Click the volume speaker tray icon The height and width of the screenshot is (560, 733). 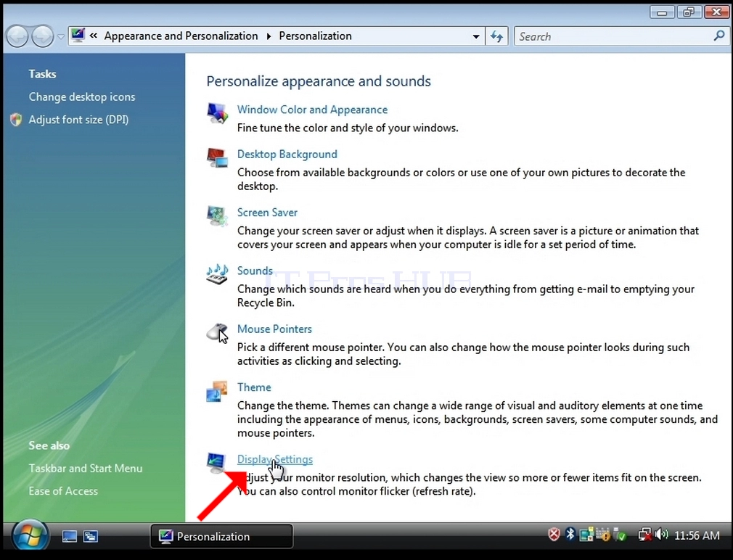pyautogui.click(x=661, y=535)
